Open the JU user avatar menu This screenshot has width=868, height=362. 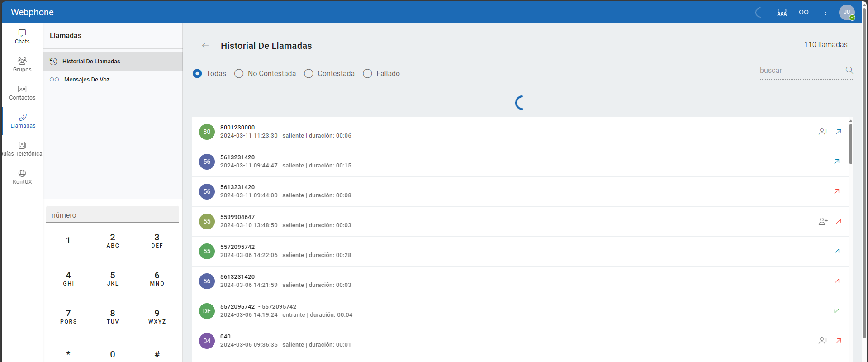[846, 12]
